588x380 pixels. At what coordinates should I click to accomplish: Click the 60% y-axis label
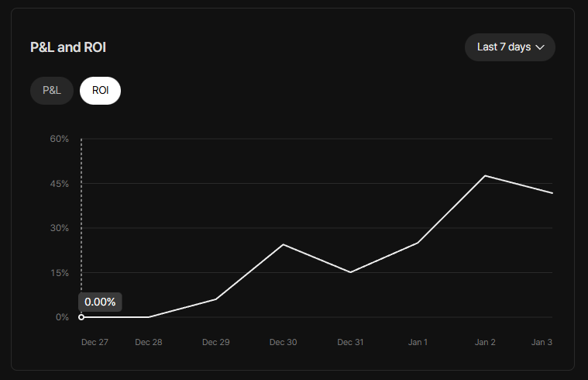59,139
